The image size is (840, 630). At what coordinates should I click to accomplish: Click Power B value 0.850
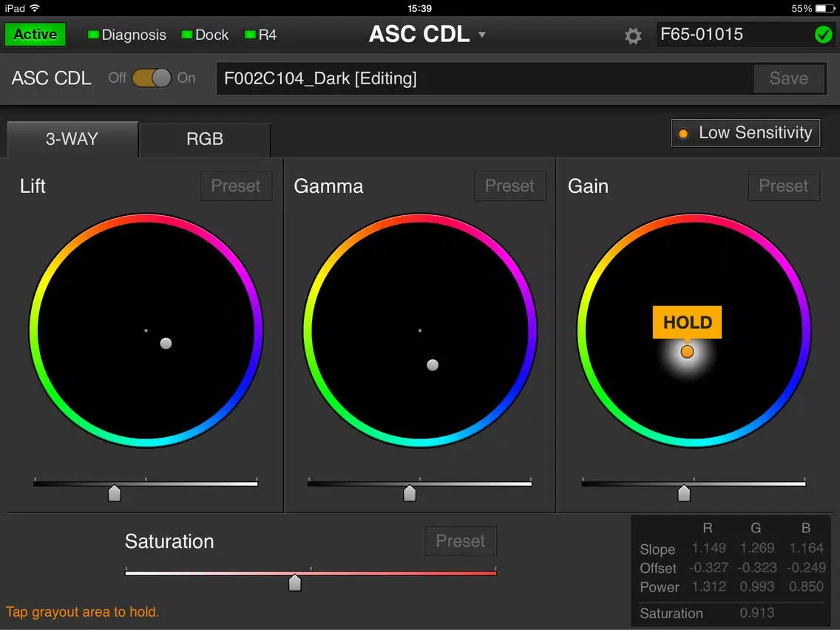pyautogui.click(x=806, y=586)
